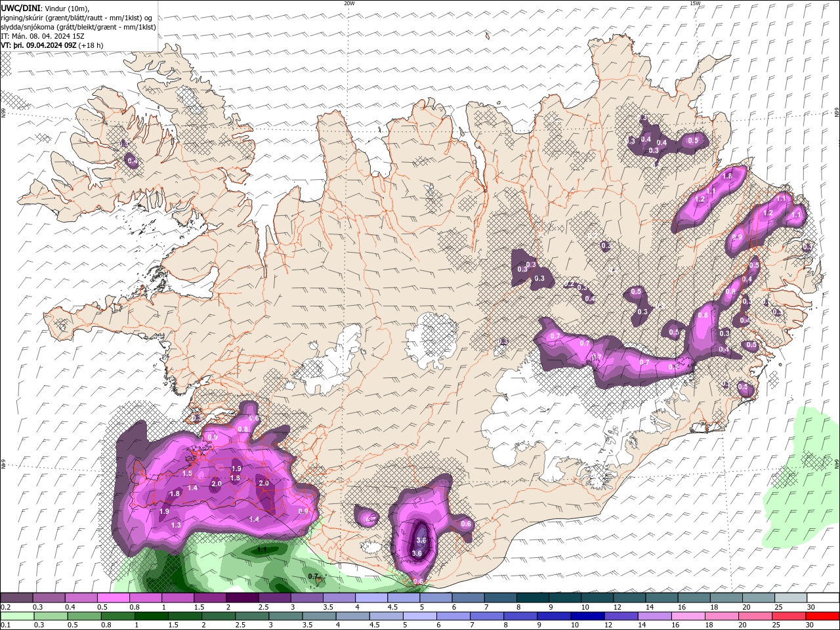Select the upper legend lavender swatch starting at 4
840x630 pixels.
click(x=372, y=598)
